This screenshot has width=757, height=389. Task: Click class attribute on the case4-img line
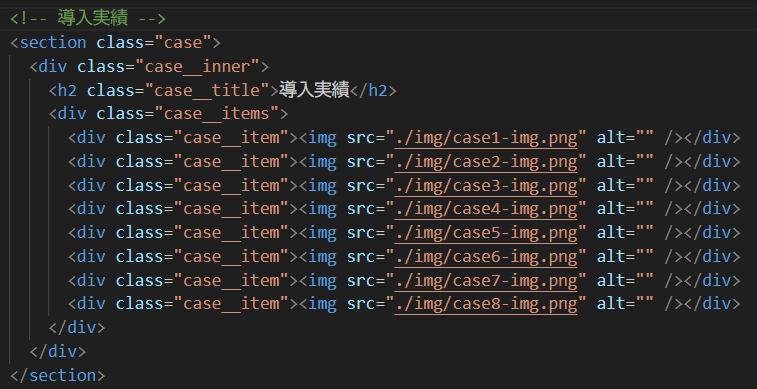[140, 209]
